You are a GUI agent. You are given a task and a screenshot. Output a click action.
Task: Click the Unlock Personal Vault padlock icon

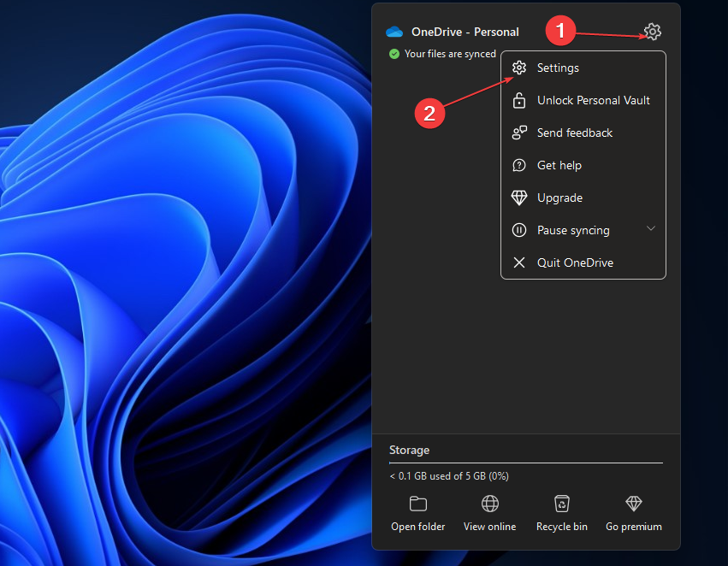tap(519, 100)
